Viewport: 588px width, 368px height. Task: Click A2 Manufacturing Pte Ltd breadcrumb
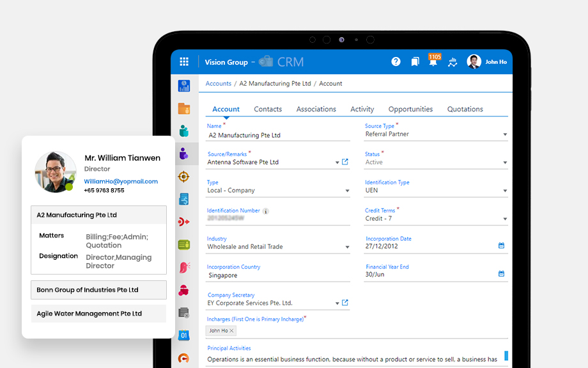275,84
